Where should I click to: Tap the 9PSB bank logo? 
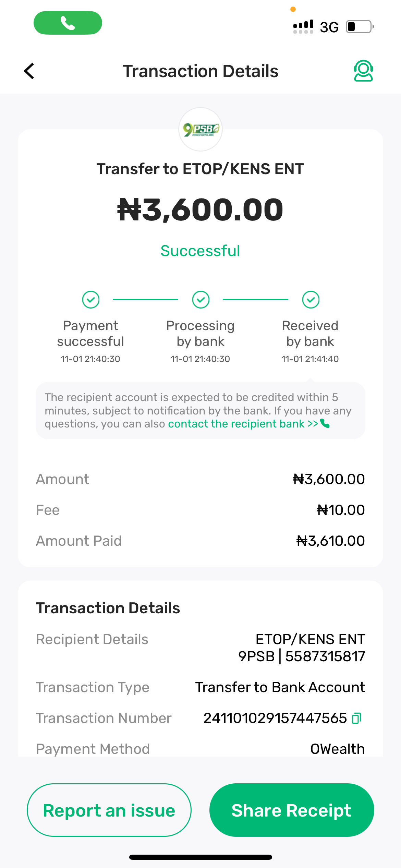tap(200, 129)
